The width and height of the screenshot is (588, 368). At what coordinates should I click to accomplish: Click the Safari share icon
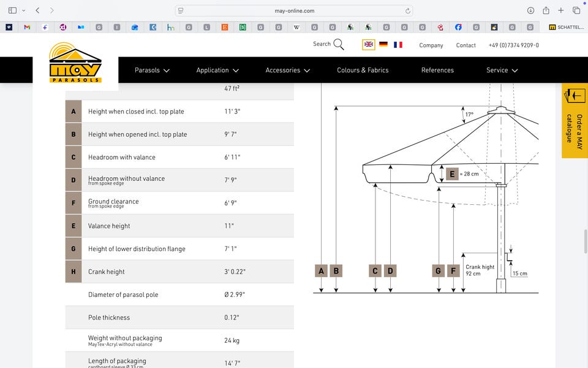point(546,10)
